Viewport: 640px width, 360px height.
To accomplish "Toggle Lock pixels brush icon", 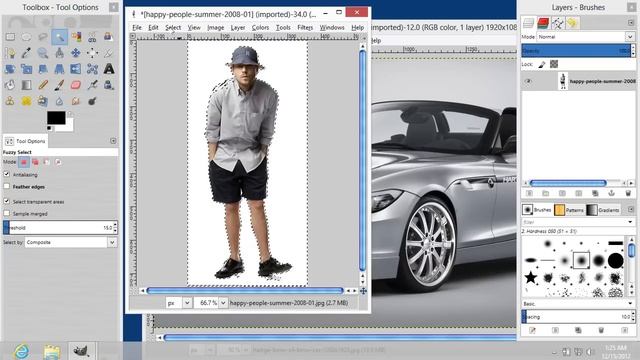I will (542, 64).
